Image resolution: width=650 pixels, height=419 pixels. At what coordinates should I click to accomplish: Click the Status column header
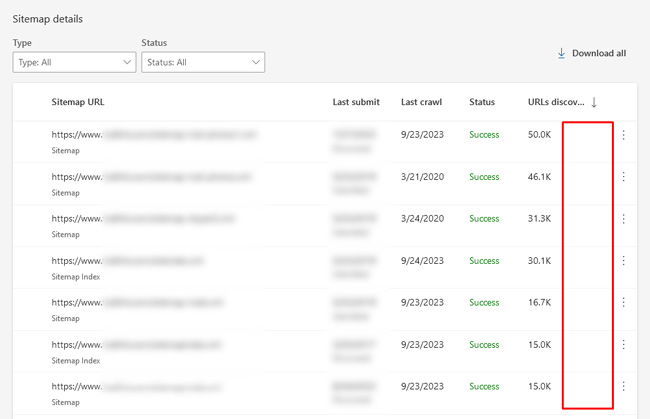pyautogui.click(x=482, y=102)
